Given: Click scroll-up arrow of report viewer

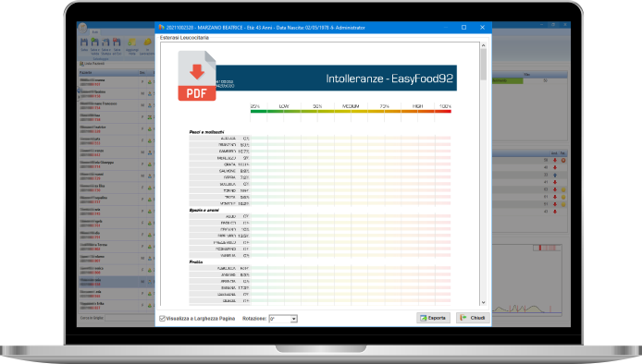Looking at the screenshot, I should point(483,45).
